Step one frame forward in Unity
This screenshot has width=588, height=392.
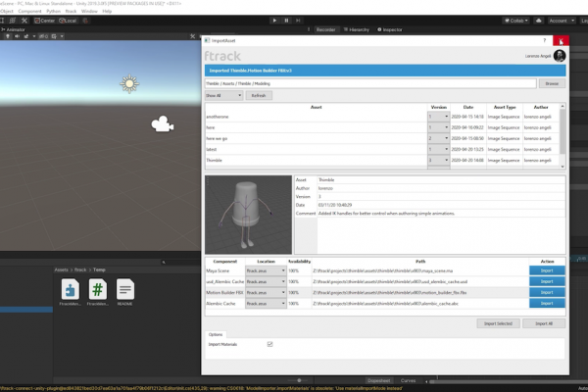click(298, 21)
